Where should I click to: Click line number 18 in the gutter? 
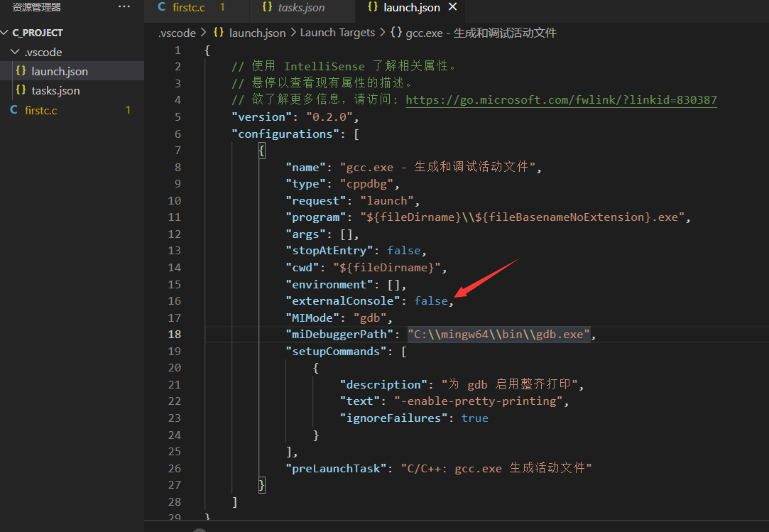175,335
